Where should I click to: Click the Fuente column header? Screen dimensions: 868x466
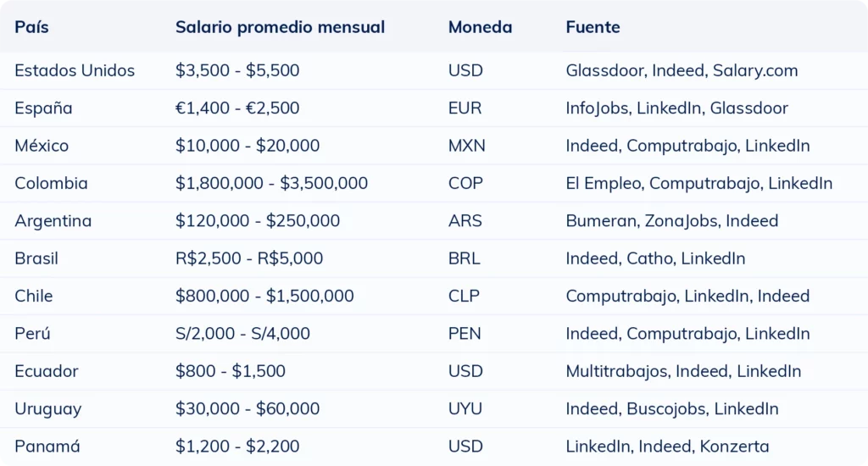593,27
